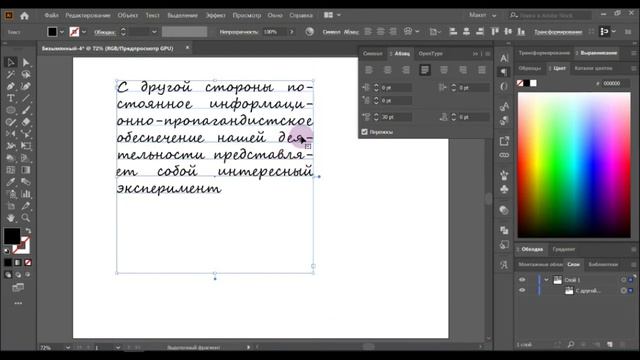The height and width of the screenshot is (360, 640).
Task: Click the black swatch in Color panel
Action: pyautogui.click(x=527, y=83)
